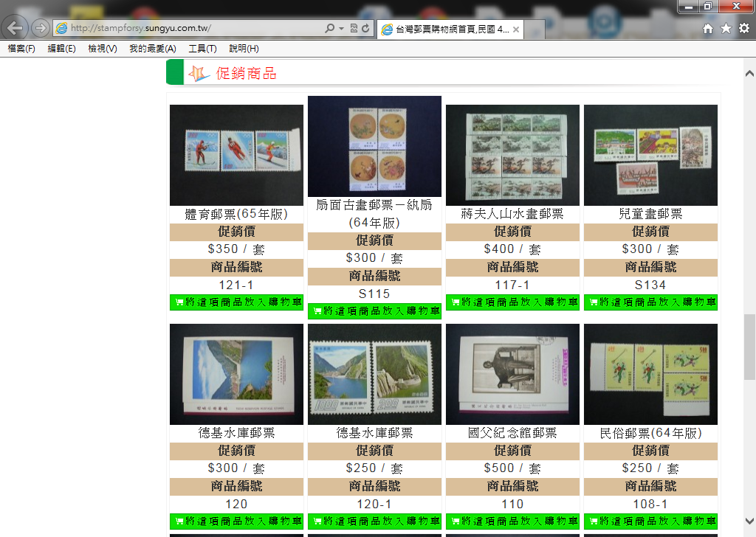Screen dimensions: 756x537
Task: Open Favorites via the star icon
Action: [726, 28]
